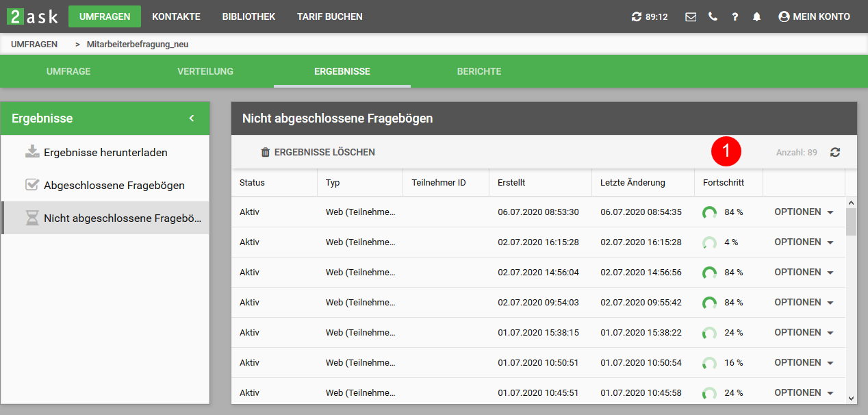This screenshot has width=868, height=415.
Task: Click Erstellt cell 01.07.2020 15:38:15
Action: tap(539, 333)
